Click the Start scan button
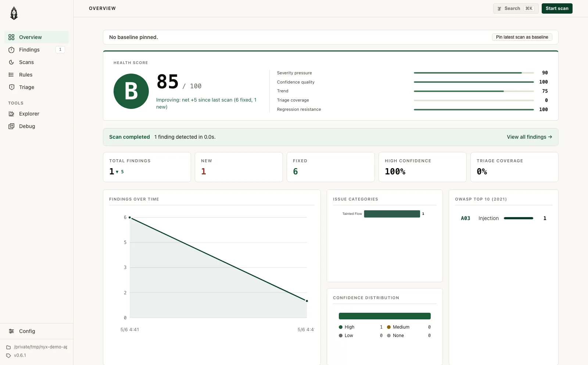Screen dimensions: 588x365 [x=557, y=8]
